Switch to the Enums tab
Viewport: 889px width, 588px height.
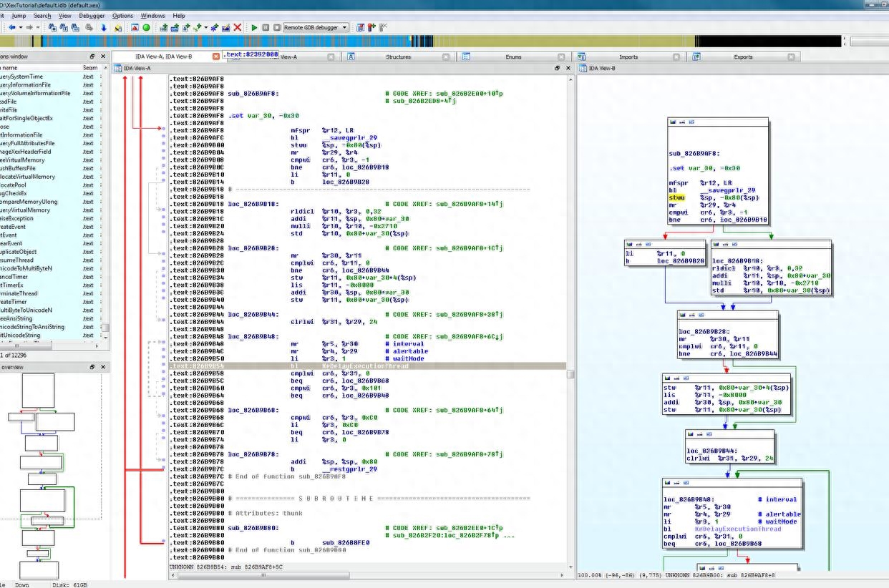pyautogui.click(x=513, y=57)
